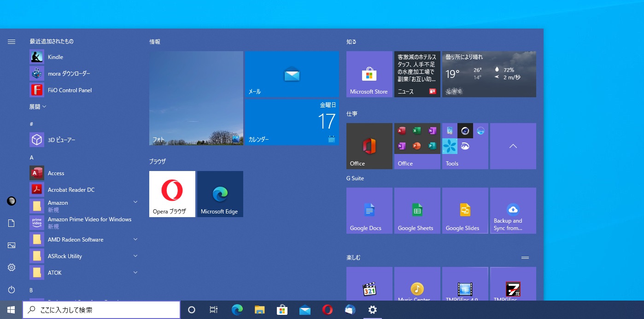The image size is (644, 319).
Task: Focus the ここに入力して検索 search box
Action: (101, 310)
